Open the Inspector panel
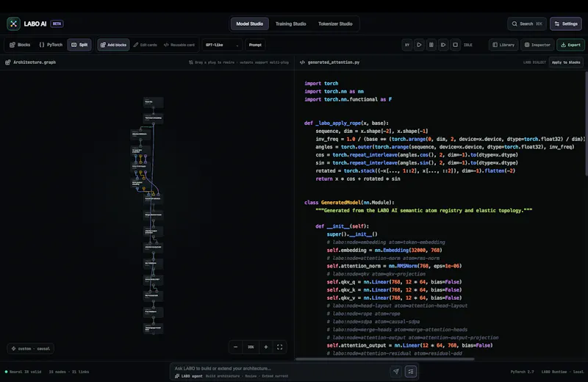Viewport: 588px width, 382px height. coord(537,45)
